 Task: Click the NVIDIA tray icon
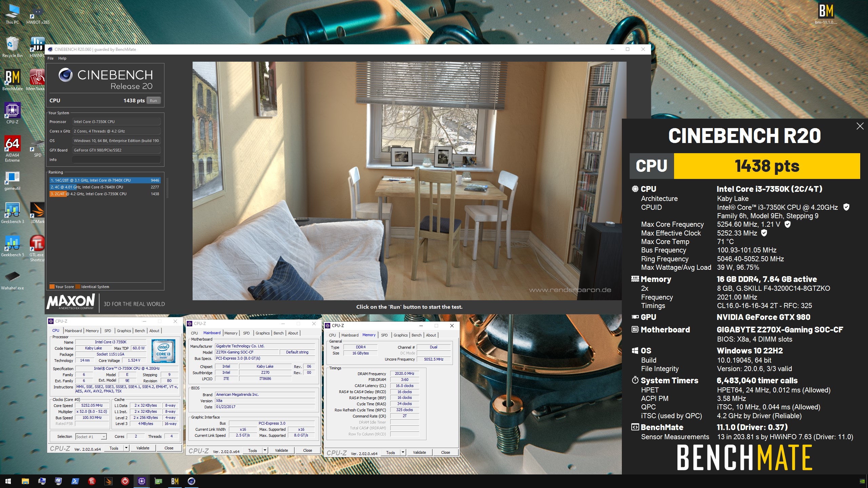(862, 481)
